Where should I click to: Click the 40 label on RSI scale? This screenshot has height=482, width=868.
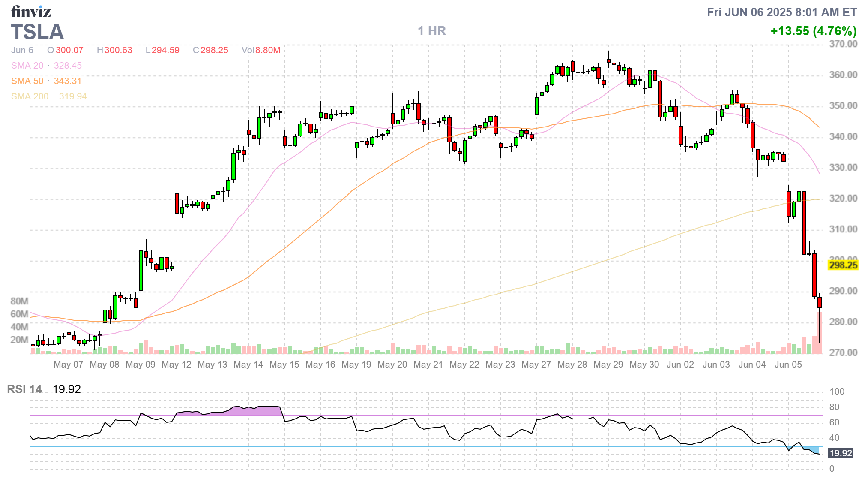click(x=835, y=438)
